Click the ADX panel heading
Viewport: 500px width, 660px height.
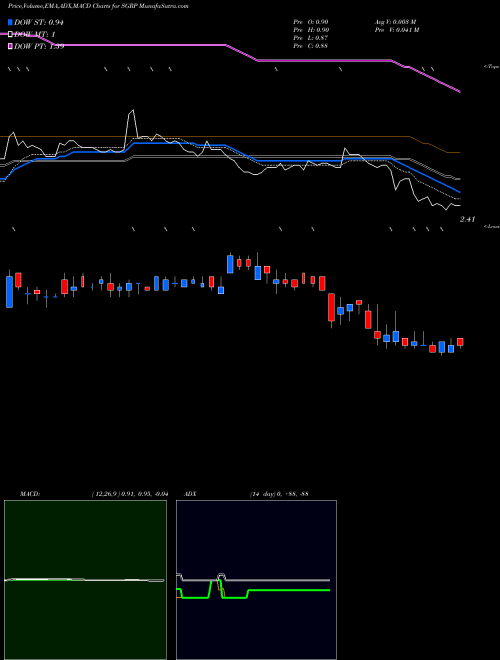[191, 494]
